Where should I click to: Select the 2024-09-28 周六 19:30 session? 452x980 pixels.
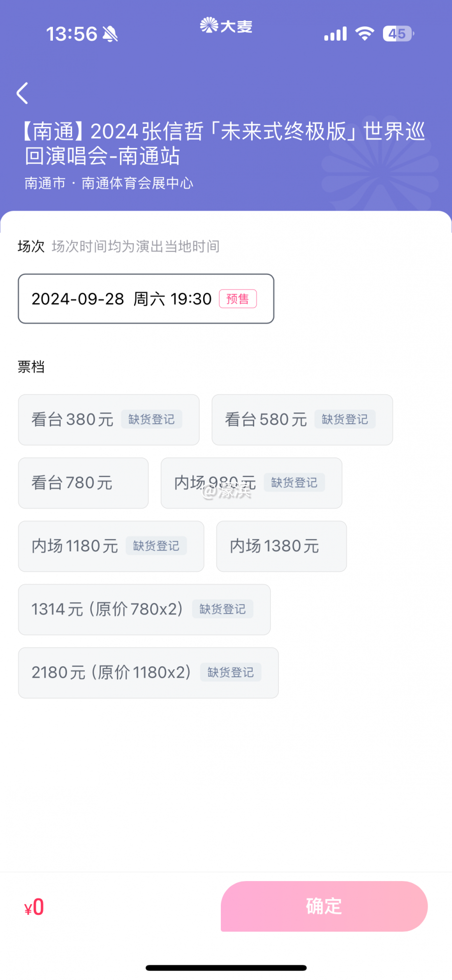click(x=146, y=299)
